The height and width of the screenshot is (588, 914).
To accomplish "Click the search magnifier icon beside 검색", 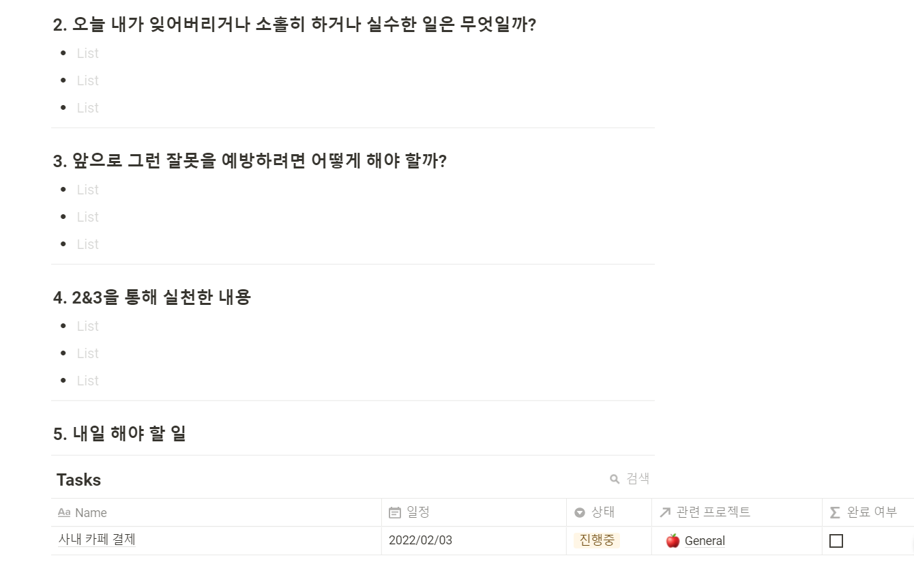I will pos(615,480).
